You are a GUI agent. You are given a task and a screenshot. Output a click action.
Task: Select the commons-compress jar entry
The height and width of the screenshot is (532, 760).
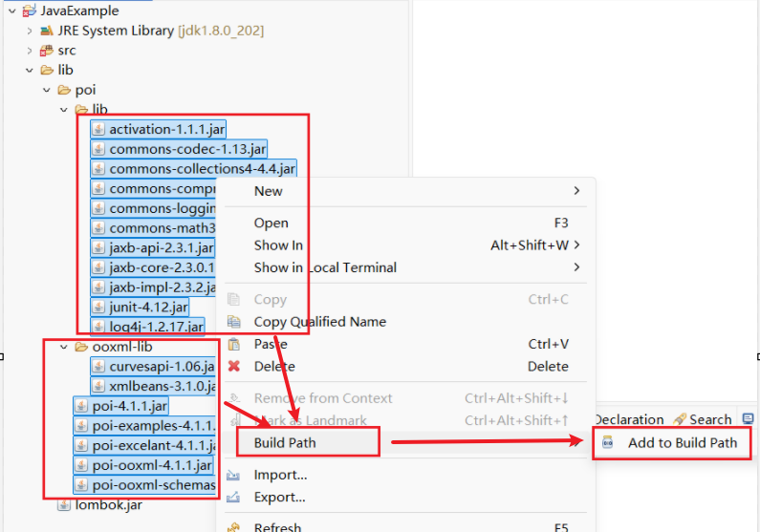click(153, 188)
